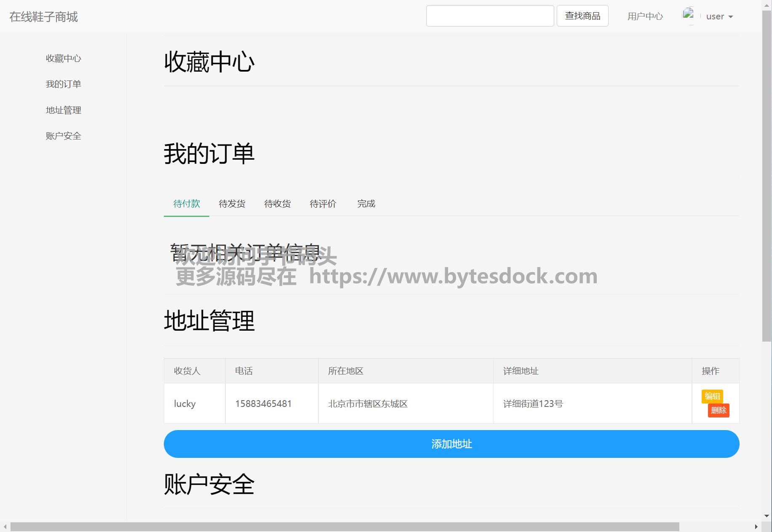Open 地址管理 from the sidebar

point(63,110)
